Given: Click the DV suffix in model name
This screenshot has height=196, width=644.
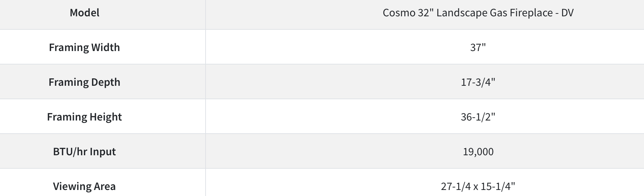Looking at the screenshot, I should coord(567,13).
